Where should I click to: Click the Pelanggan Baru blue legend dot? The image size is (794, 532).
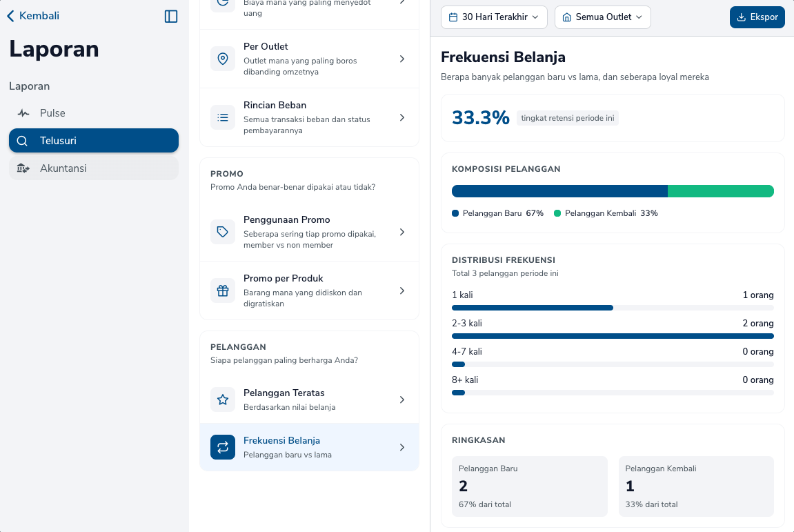[x=455, y=213]
